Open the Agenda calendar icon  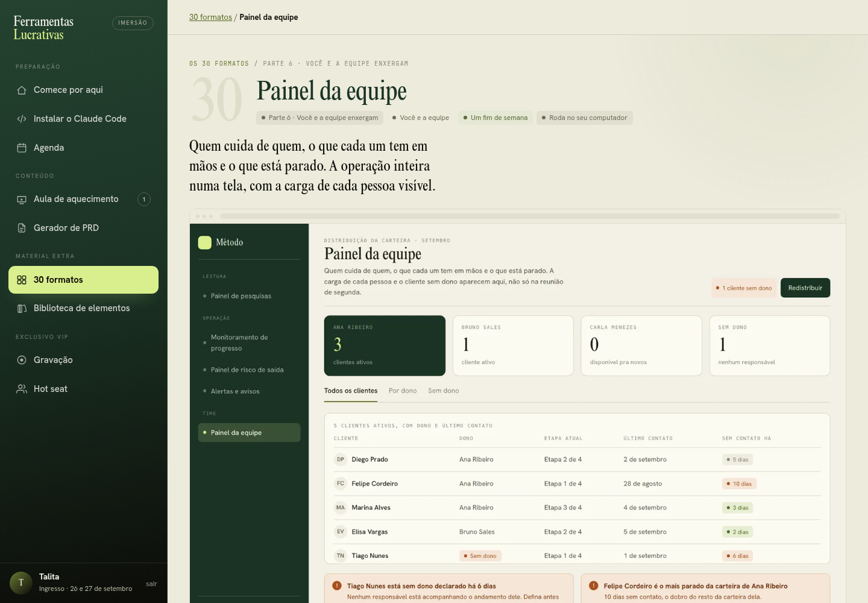[x=22, y=148]
